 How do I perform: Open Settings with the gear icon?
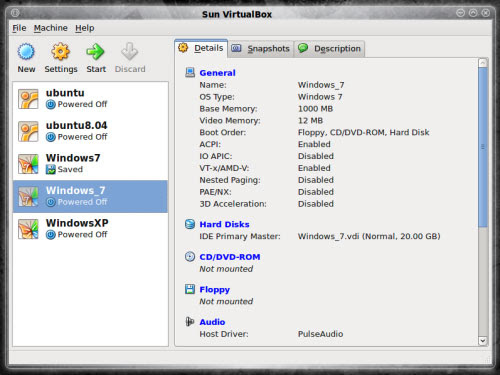tap(61, 52)
